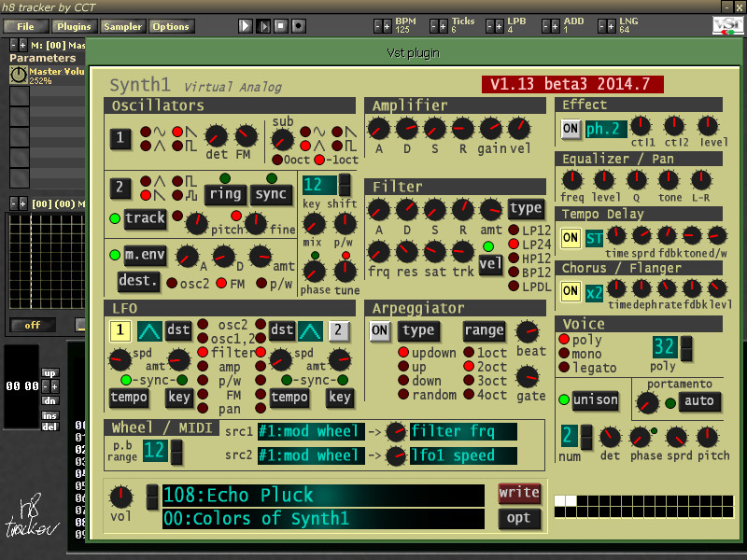Click the Amplifier gain knob
The width and height of the screenshot is (747, 560).
click(x=491, y=129)
